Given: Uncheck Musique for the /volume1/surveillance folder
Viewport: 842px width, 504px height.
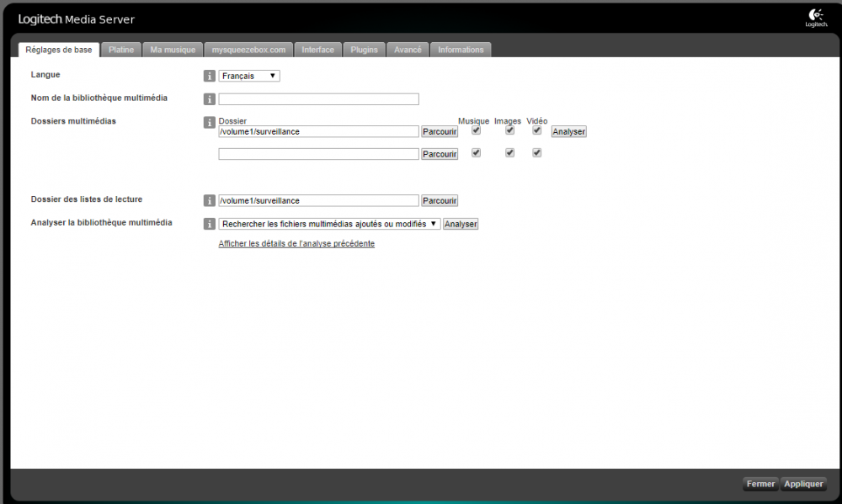Looking at the screenshot, I should pyautogui.click(x=476, y=130).
